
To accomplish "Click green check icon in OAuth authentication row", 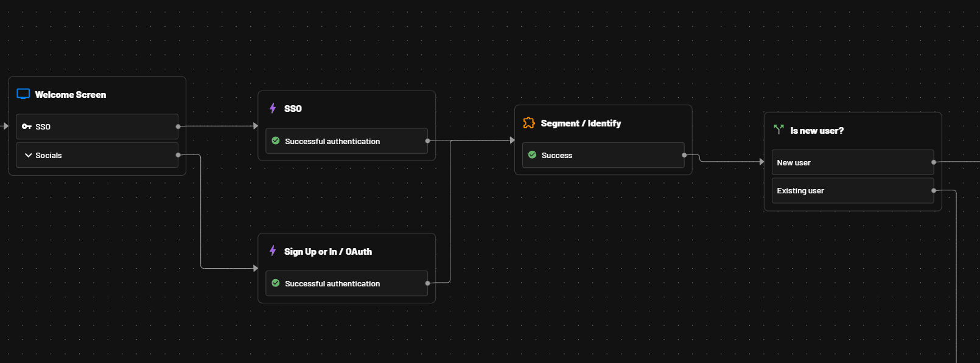I will [x=276, y=283].
